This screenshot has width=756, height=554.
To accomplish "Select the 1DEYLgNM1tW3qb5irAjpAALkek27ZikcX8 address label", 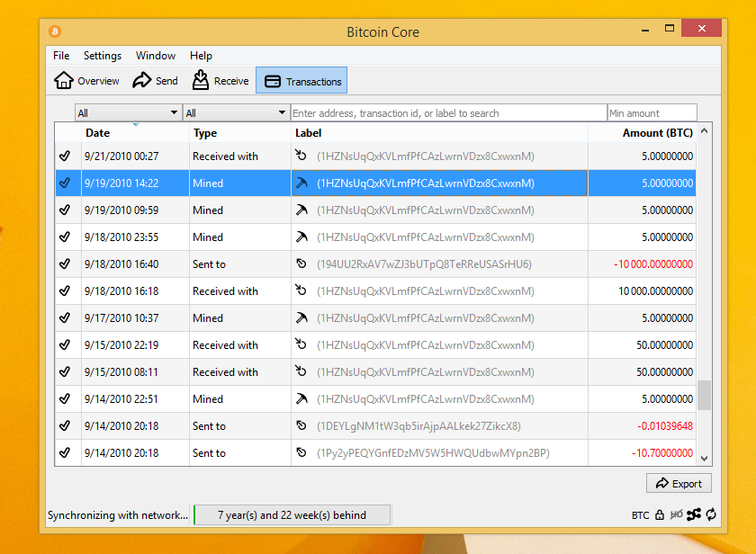I will [x=418, y=426].
